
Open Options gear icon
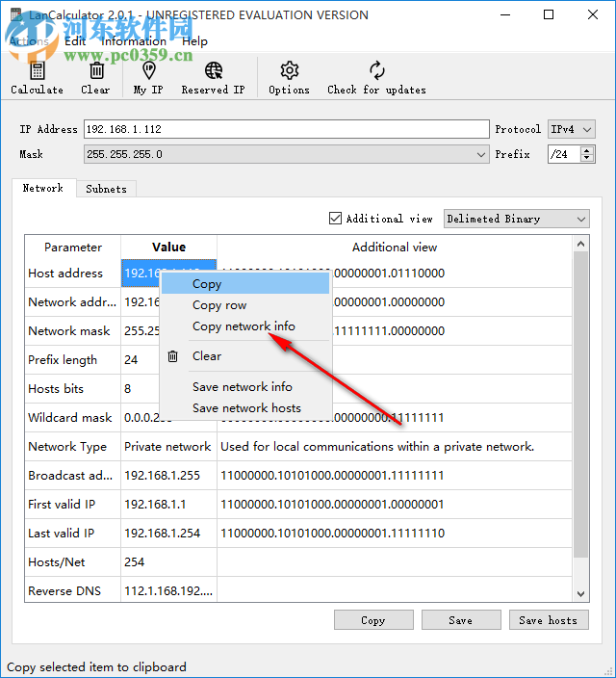289,70
